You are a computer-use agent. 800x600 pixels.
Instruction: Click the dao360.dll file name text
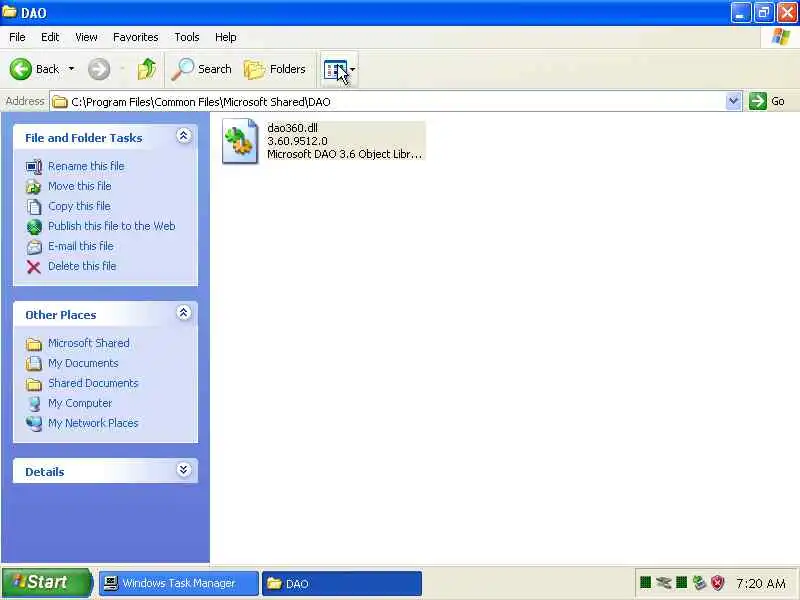coord(292,128)
